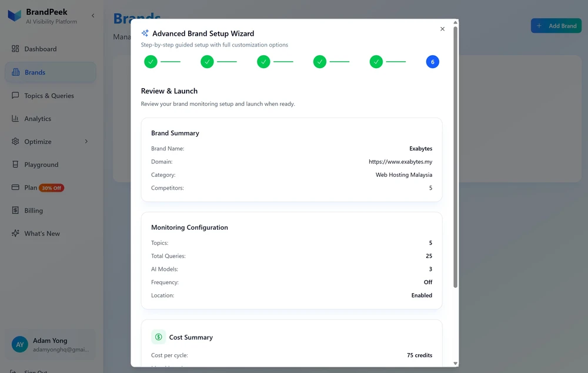Go to third completed wizard step
This screenshot has height=373, width=588.
[263, 62]
